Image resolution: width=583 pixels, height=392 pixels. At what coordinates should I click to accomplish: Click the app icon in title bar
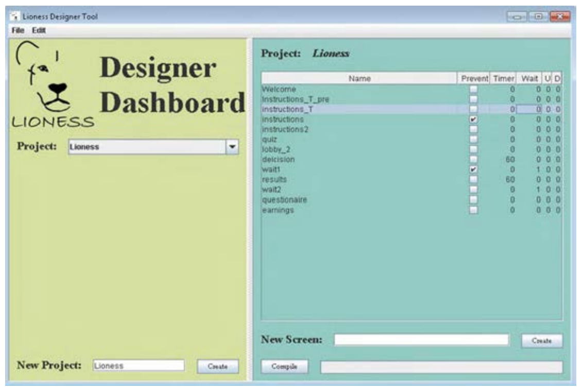pyautogui.click(x=15, y=17)
